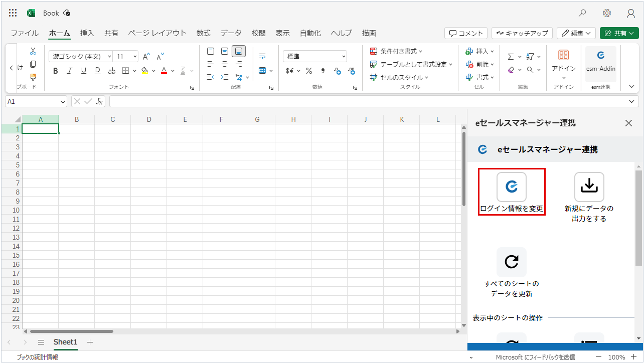Align text right
This screenshot has width=644, height=363.
[239, 64]
